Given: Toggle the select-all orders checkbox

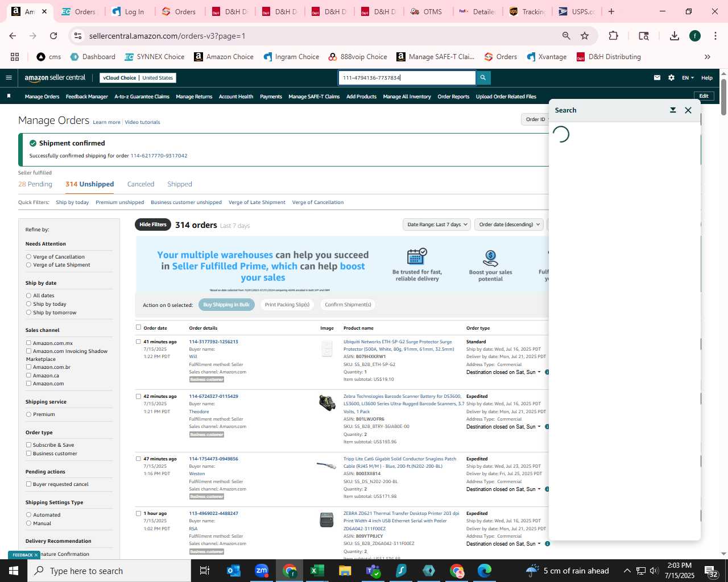Looking at the screenshot, I should click(138, 327).
